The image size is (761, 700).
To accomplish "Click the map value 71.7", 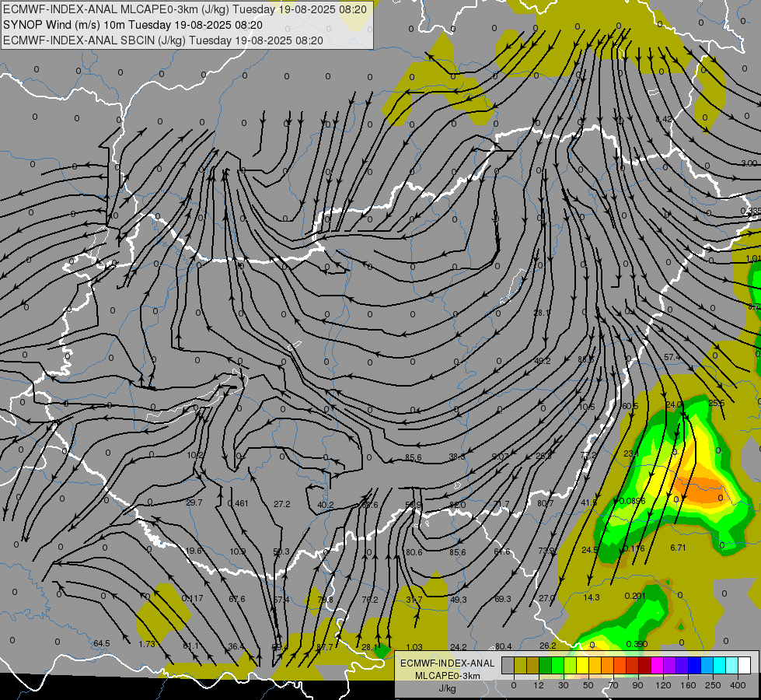I will coord(501,504).
